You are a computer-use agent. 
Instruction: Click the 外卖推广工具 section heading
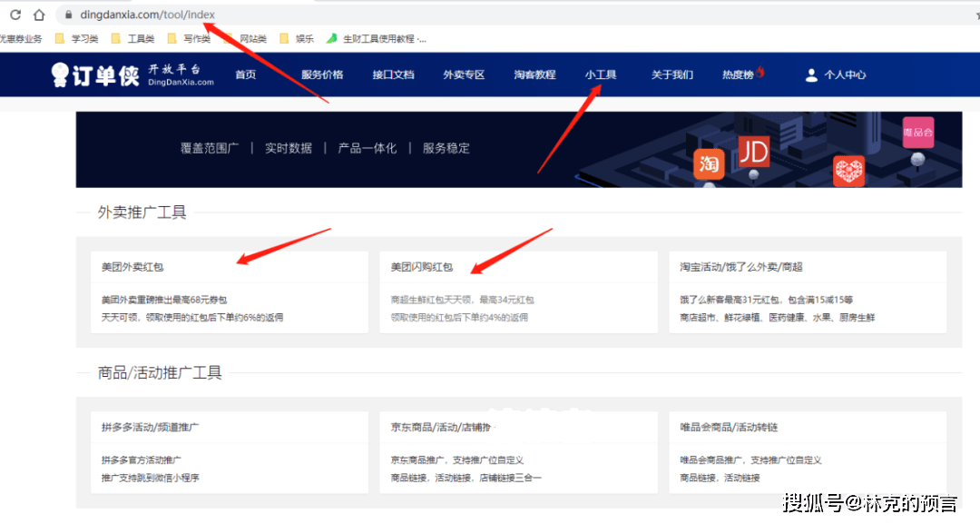click(142, 212)
